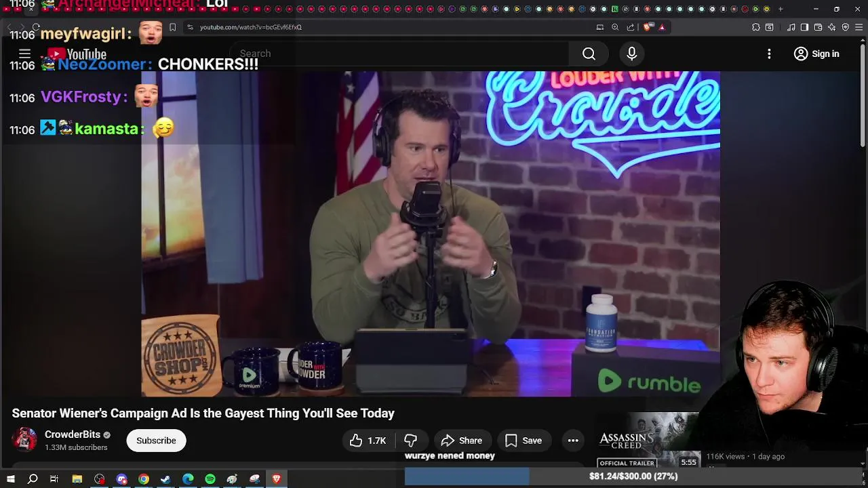Open Microsoft Edge from the taskbar

click(x=188, y=479)
